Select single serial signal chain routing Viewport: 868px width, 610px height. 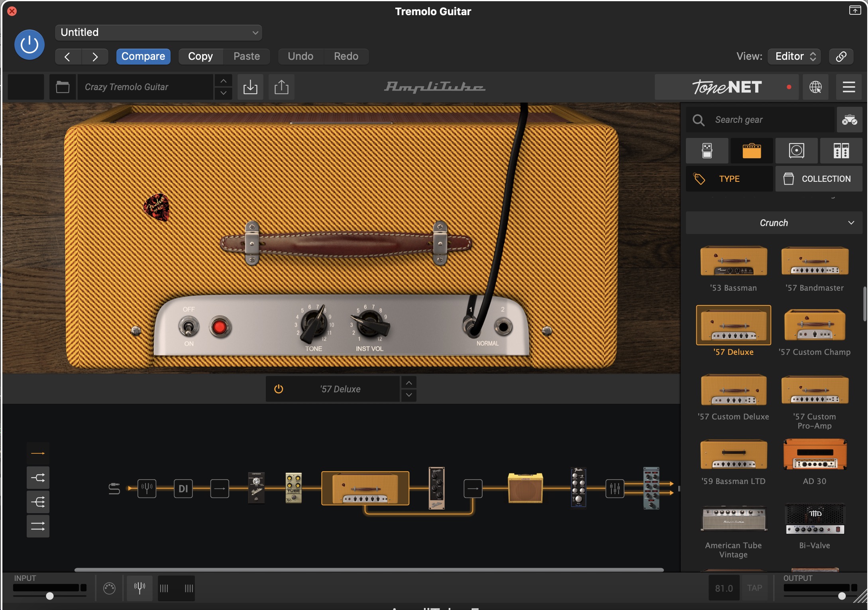[38, 453]
